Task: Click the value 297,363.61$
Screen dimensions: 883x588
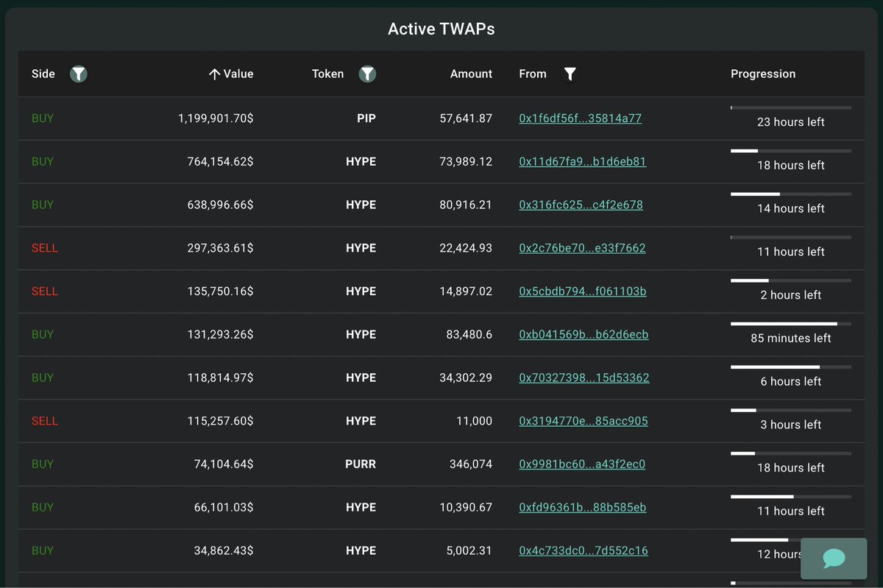Action: point(220,248)
